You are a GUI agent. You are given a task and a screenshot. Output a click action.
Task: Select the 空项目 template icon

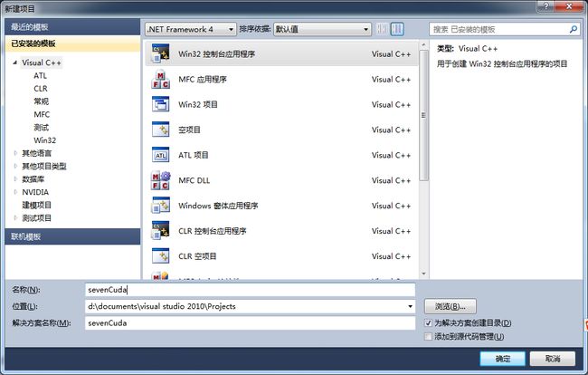pos(160,130)
